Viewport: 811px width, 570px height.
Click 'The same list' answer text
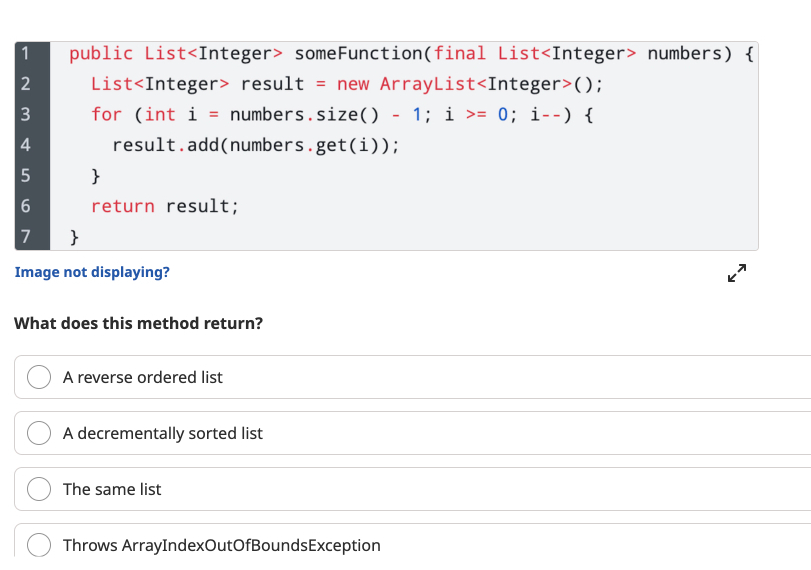[x=112, y=489]
